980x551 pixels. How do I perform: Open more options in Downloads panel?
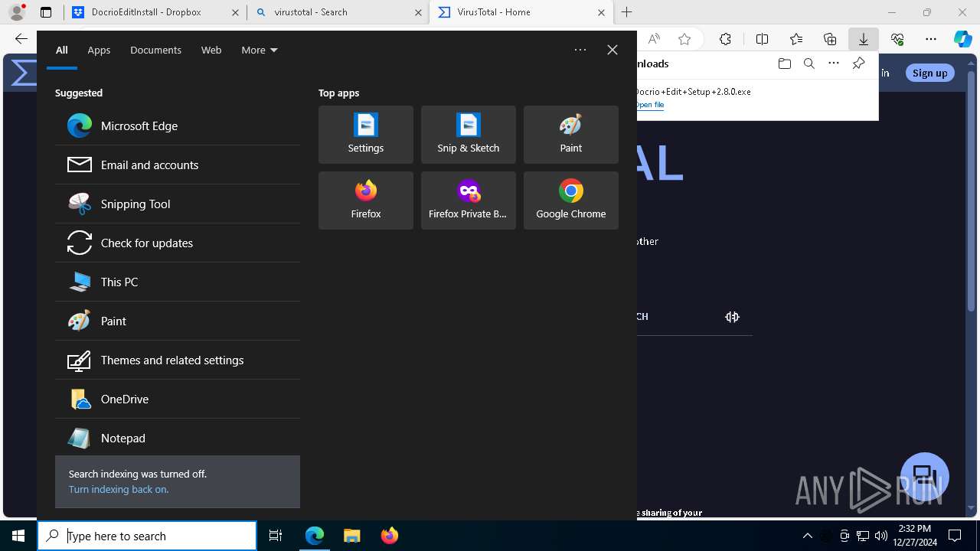coord(834,64)
